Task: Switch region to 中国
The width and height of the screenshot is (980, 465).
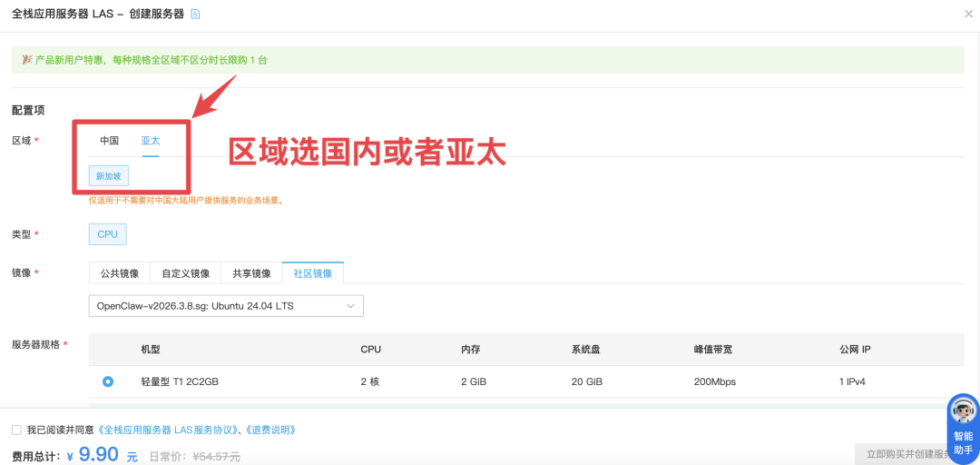Action: point(109,141)
